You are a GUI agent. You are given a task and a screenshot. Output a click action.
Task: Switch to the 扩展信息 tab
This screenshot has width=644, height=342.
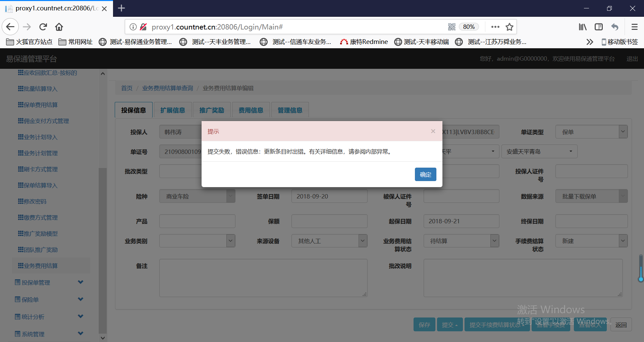[172, 110]
